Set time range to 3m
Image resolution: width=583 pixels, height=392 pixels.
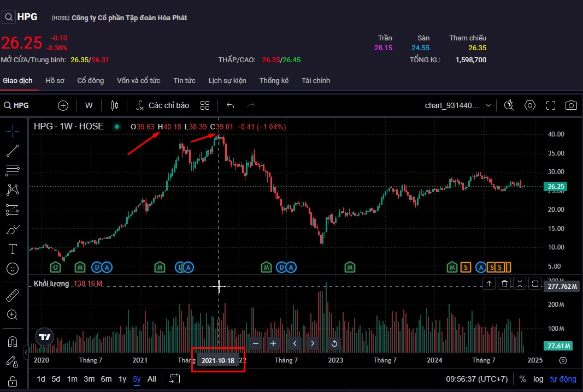pos(89,379)
